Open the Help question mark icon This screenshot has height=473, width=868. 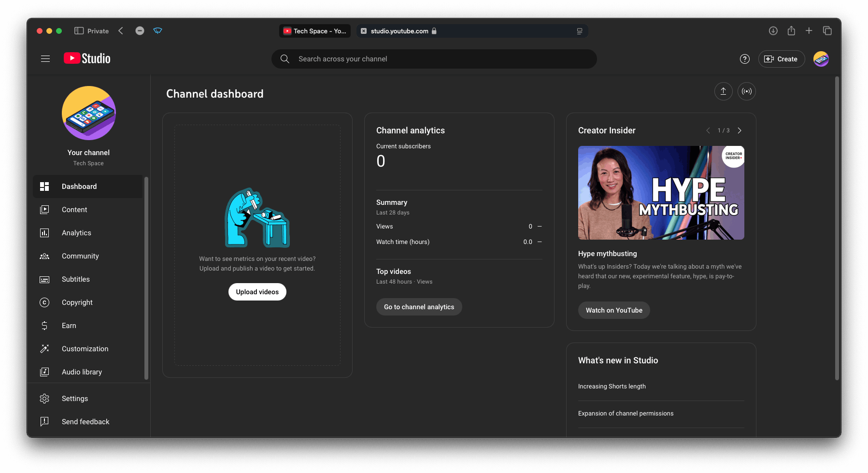tap(744, 59)
